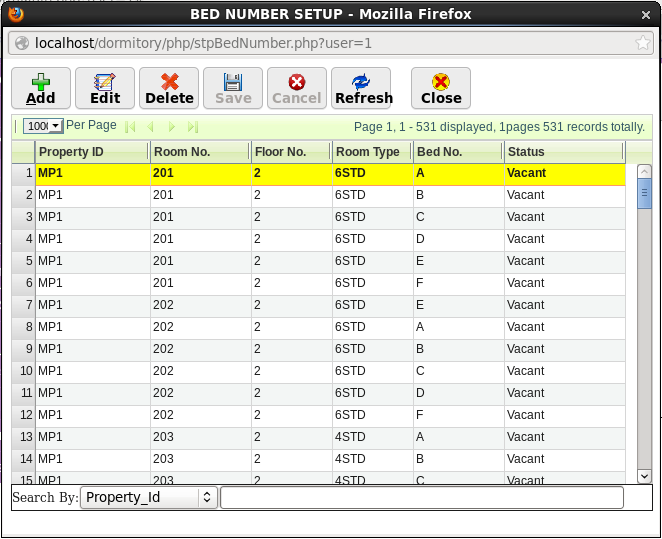
Task: Click the bookmark star in address bar
Action: tap(644, 43)
